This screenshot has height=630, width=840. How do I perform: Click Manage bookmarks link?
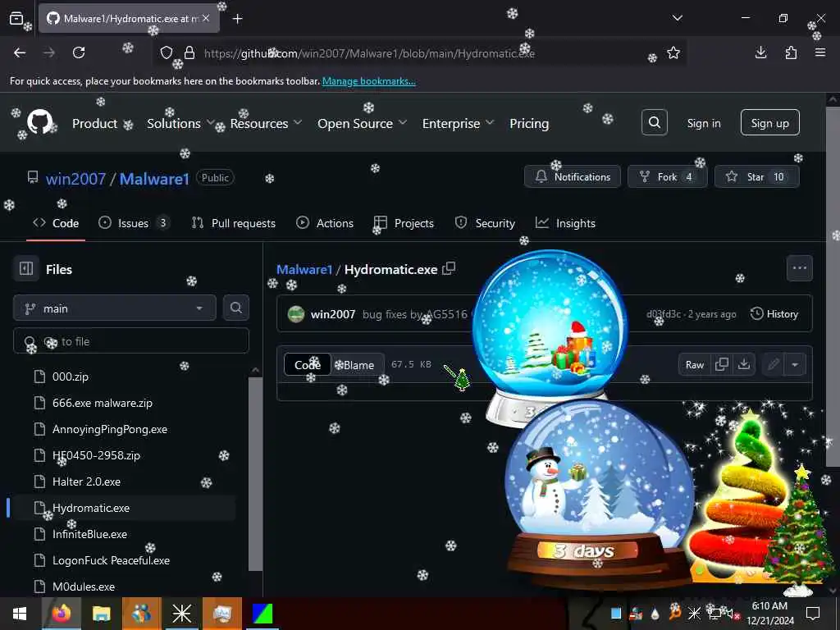click(x=368, y=81)
